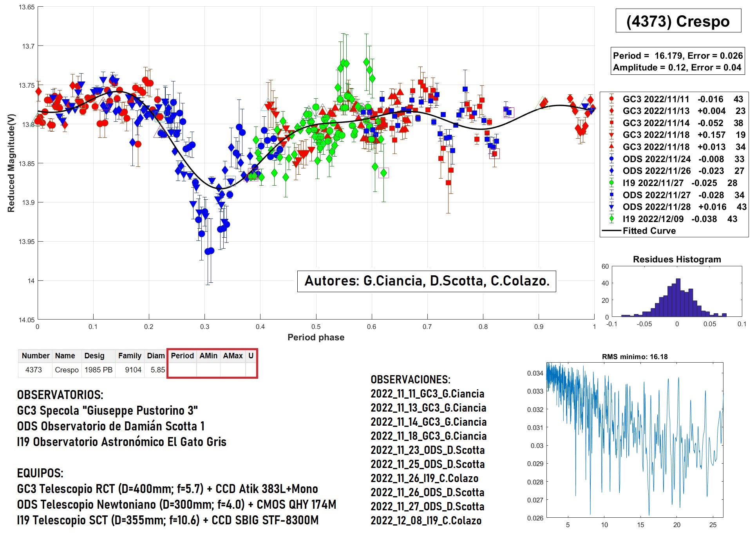This screenshot has width=756, height=542.
Task: Click observation 2022_11_11_GC3_G.Ciancia
Action: (428, 394)
